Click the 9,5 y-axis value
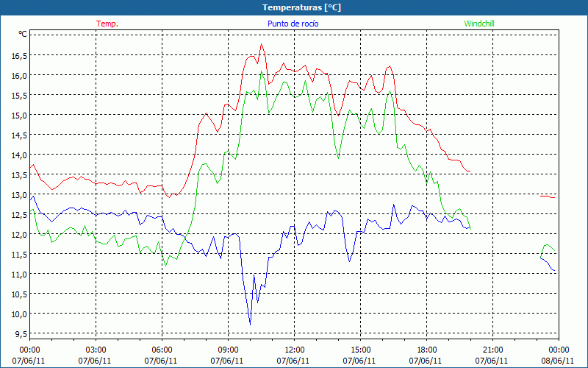The image size is (588, 368). (x=21, y=334)
